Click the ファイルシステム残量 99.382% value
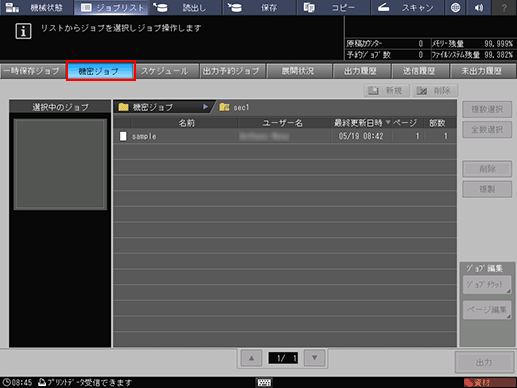Image resolution: width=517 pixels, height=388 pixels. click(498, 55)
